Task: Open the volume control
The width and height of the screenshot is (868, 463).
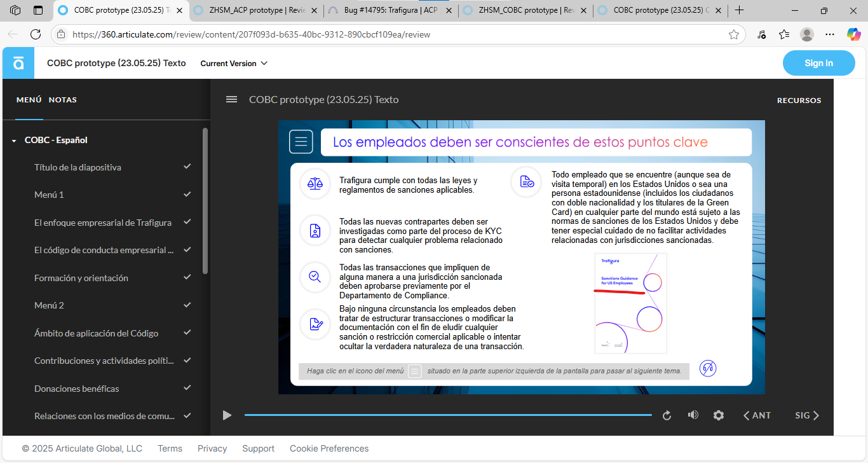Action: point(693,415)
